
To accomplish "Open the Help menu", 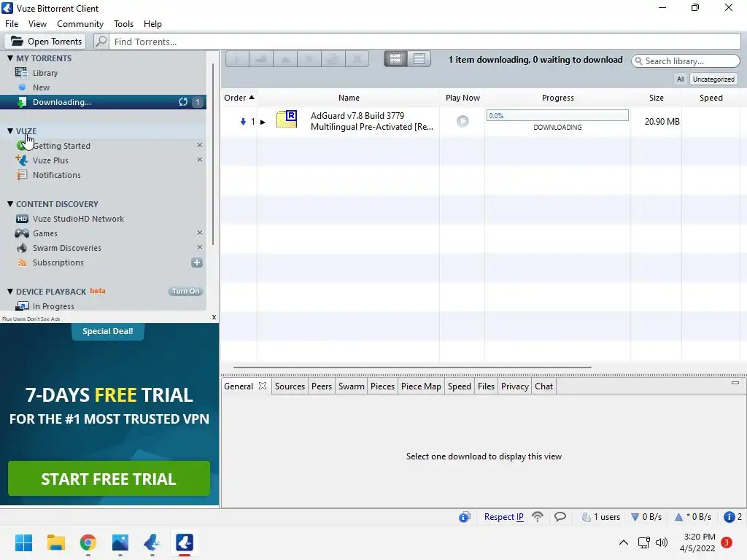I will [152, 24].
